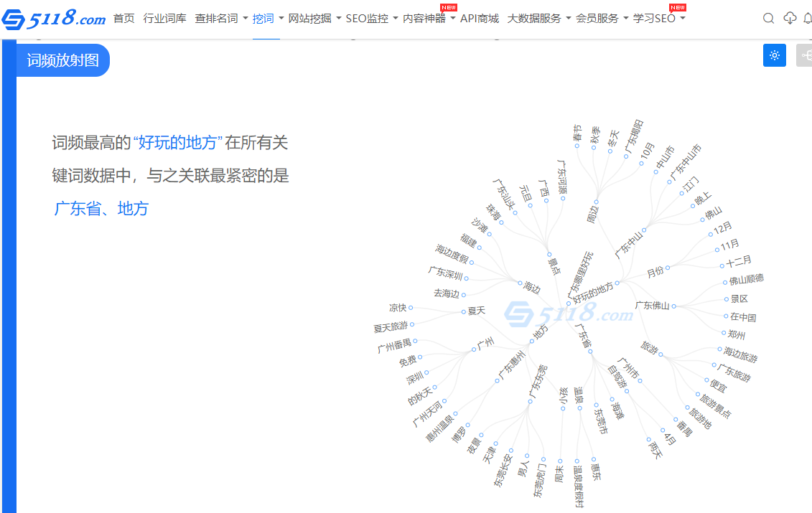
Task: Click the 广州番禺 leaf node
Action: [x=394, y=346]
